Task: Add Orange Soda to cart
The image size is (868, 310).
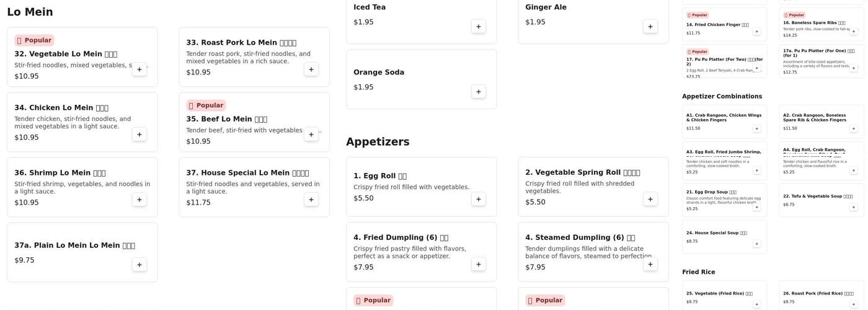Action: (479, 92)
